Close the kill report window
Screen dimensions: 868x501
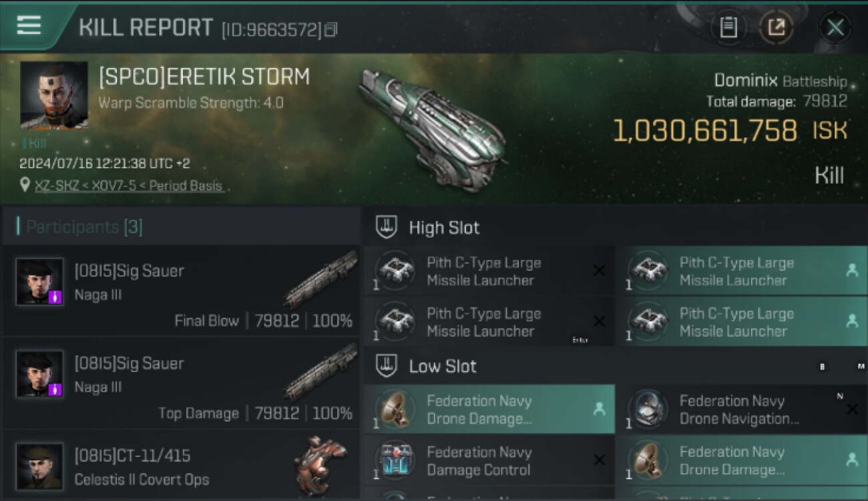coord(835,27)
